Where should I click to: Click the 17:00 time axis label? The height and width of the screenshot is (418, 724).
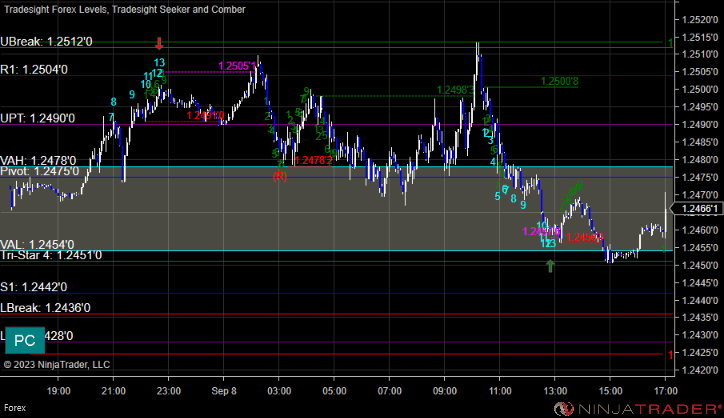tap(665, 391)
